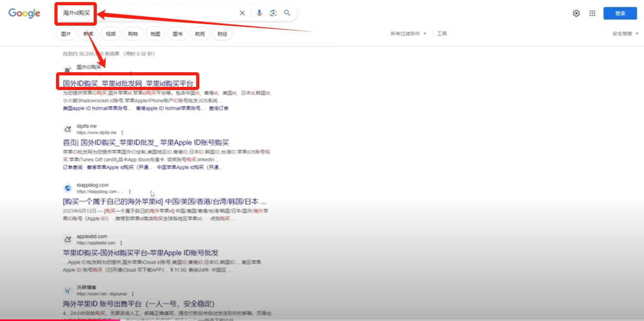Expand the 所有过滤条件 dropdown
This screenshot has height=321, width=644.
point(408,34)
